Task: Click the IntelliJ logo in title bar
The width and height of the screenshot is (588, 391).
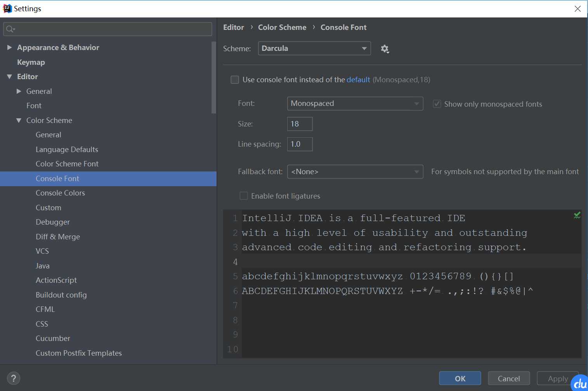Action: coord(7,9)
